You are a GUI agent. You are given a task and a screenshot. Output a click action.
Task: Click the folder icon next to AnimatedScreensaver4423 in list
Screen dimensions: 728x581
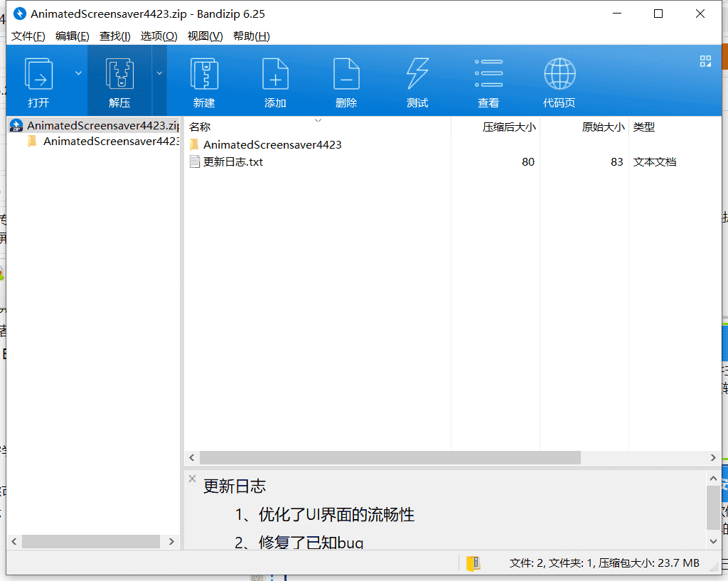pos(194,144)
